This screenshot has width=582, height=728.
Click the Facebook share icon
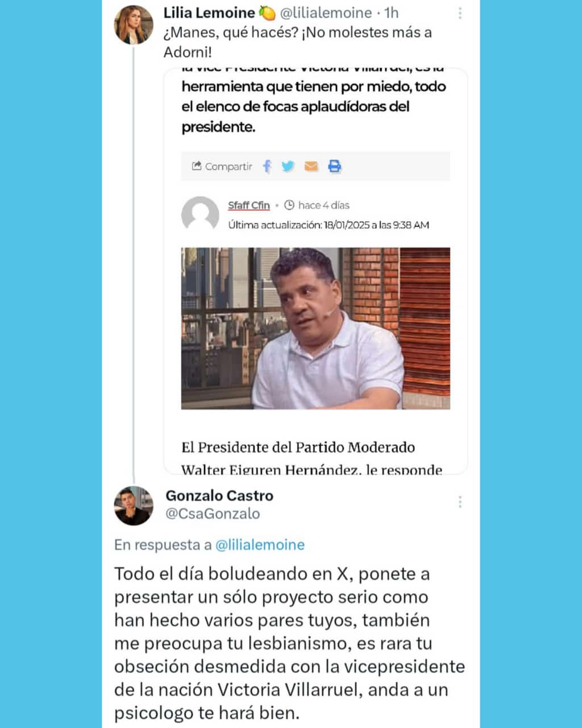267,166
